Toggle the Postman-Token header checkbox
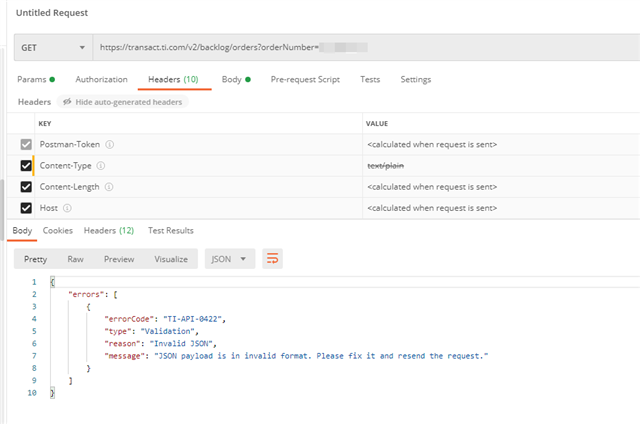The width and height of the screenshot is (640, 424). click(26, 144)
